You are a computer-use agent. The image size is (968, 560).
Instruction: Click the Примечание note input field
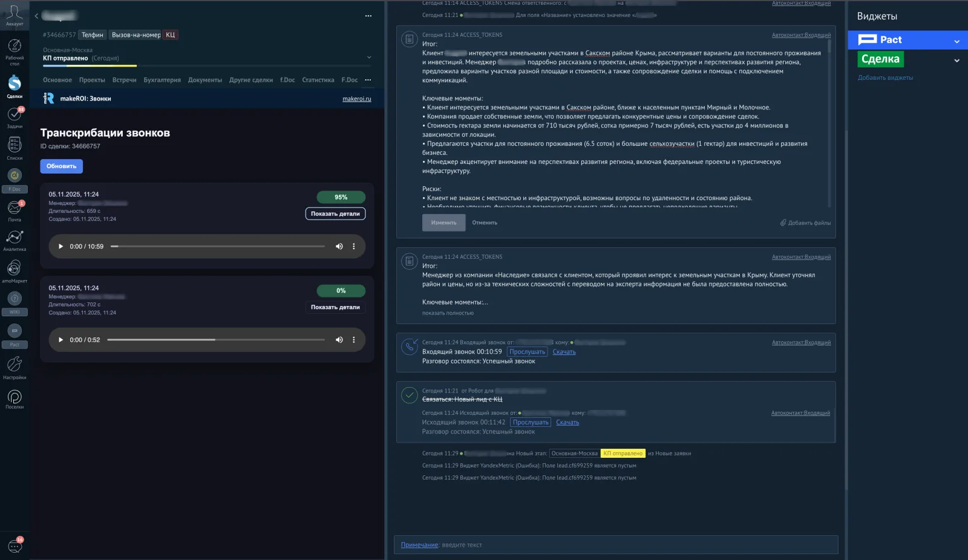coord(616,545)
